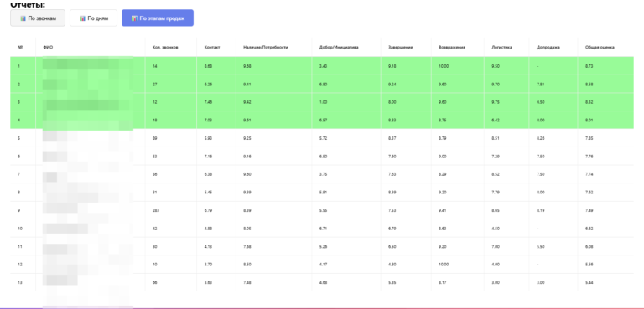The width and height of the screenshot is (644, 309).
Task: Select row 13 with overall score 5.44
Action: [x=322, y=283]
